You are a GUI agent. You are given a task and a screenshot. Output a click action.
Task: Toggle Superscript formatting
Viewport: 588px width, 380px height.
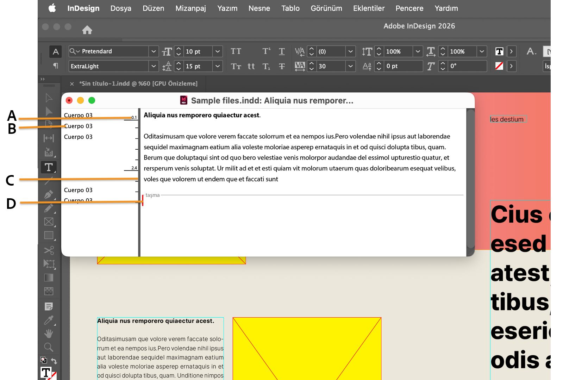coord(267,51)
